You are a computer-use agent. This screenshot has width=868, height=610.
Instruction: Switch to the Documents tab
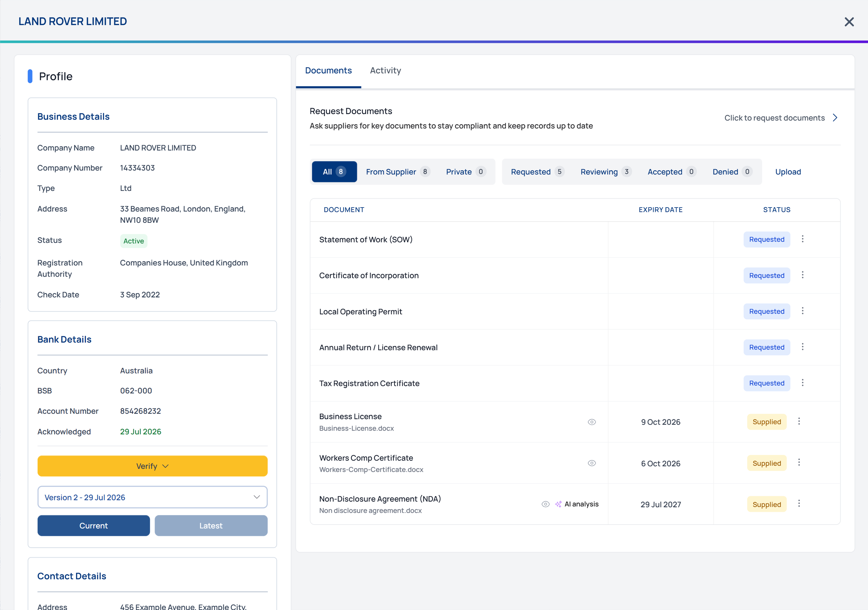pos(328,71)
